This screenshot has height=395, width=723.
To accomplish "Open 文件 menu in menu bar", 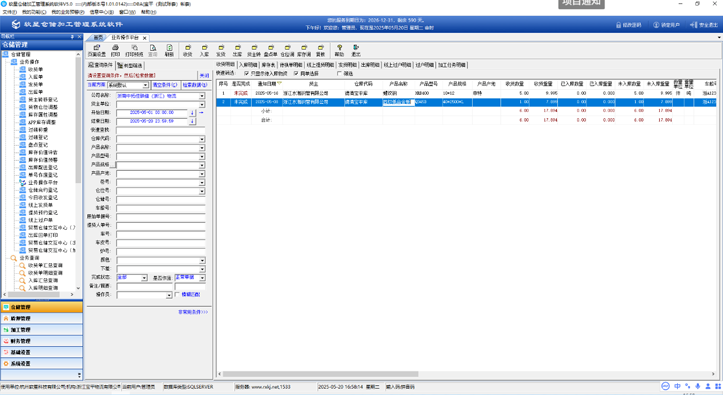I will (9, 12).
